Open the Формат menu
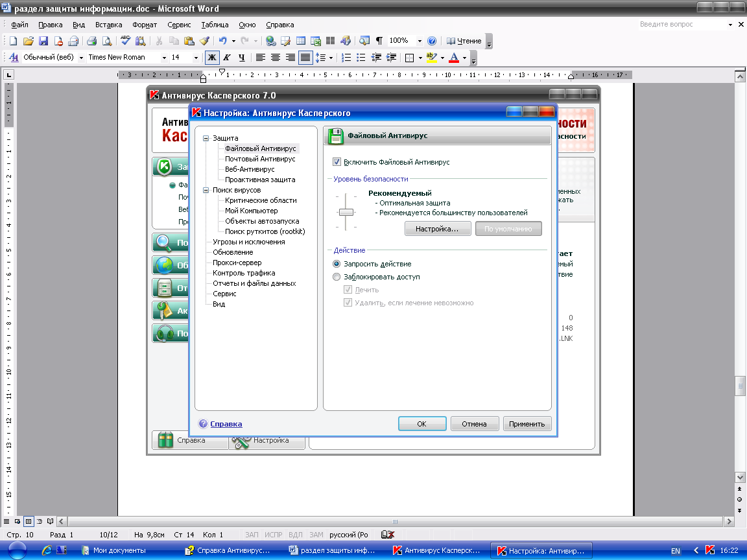The height and width of the screenshot is (560, 747). coord(145,25)
